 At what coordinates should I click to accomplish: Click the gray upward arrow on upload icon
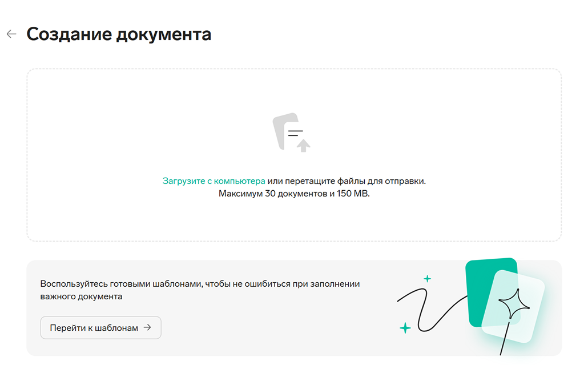click(303, 146)
